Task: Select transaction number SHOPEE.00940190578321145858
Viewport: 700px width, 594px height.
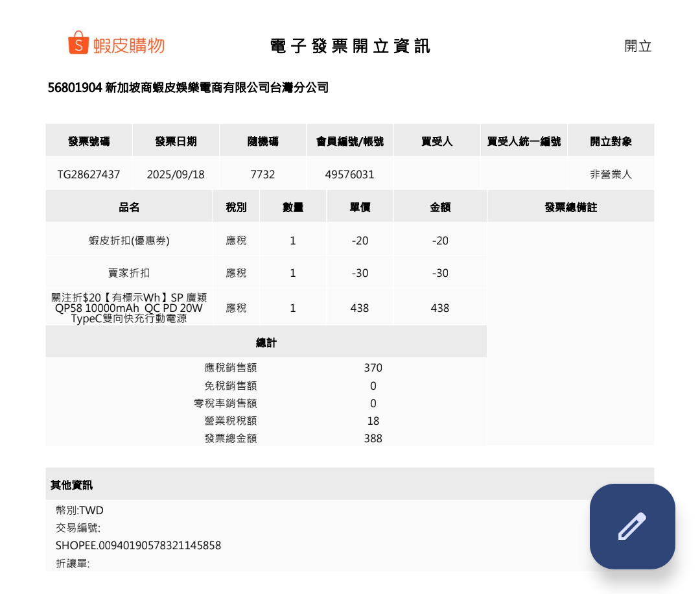Action: pos(139,545)
